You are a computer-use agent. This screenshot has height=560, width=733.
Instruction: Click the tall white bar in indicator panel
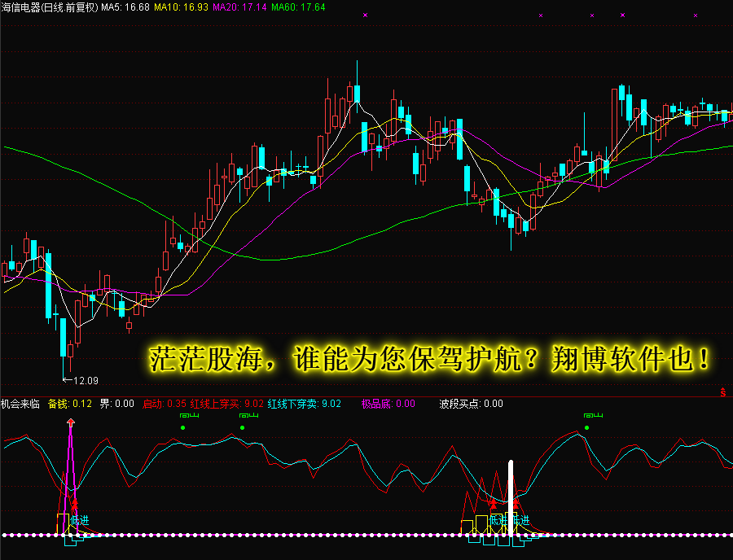point(511,497)
